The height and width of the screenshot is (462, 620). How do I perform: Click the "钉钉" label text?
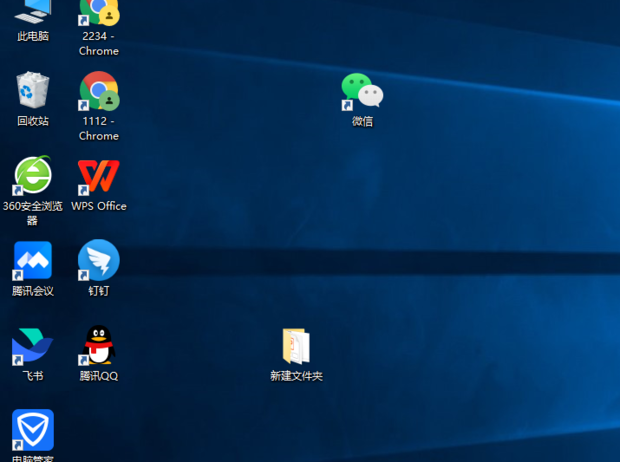99,291
